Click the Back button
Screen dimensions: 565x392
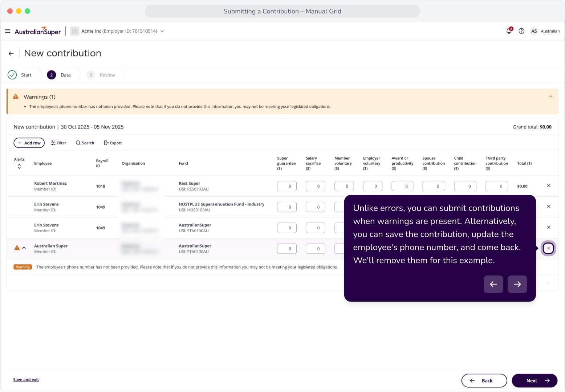[x=484, y=381]
